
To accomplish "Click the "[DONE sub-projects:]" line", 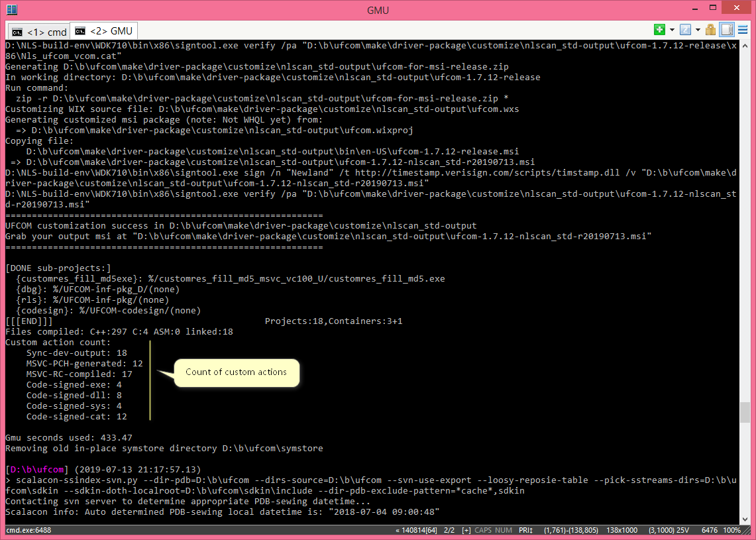I will click(x=58, y=268).
